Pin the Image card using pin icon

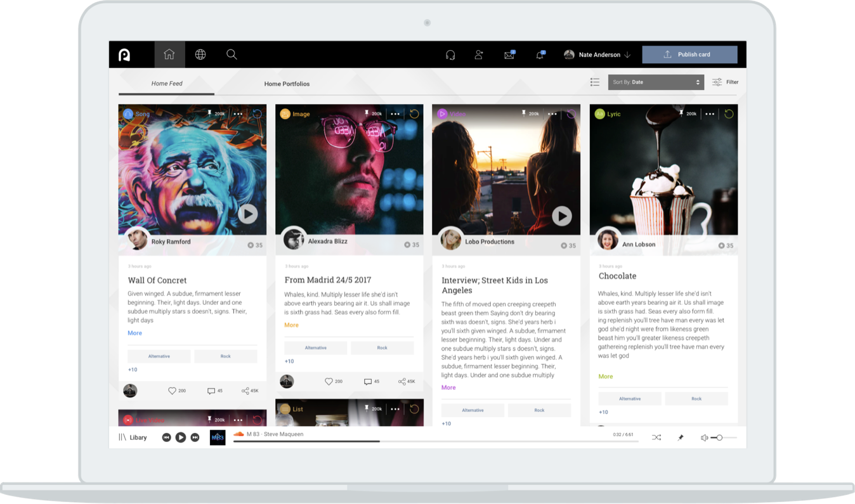pos(366,113)
